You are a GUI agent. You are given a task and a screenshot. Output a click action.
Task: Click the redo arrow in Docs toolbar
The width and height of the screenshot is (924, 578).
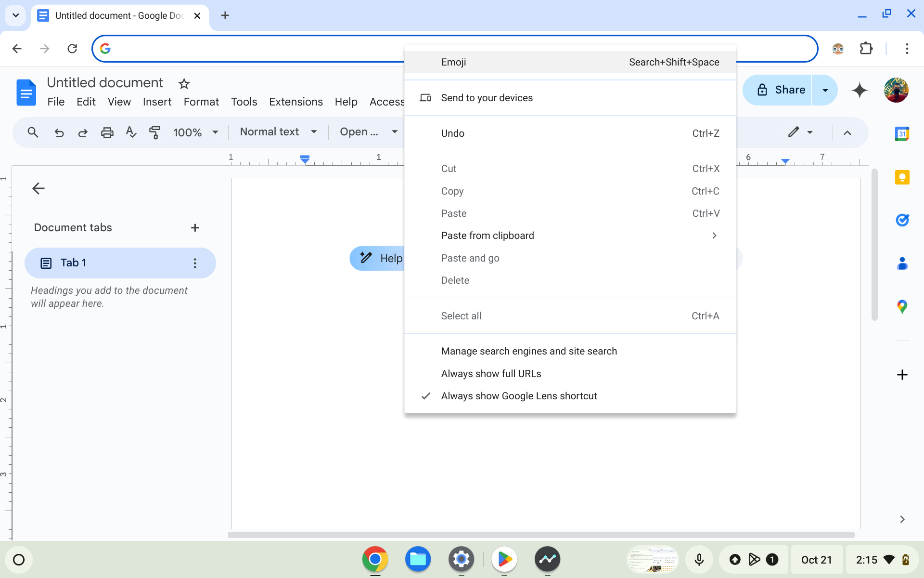(x=83, y=132)
